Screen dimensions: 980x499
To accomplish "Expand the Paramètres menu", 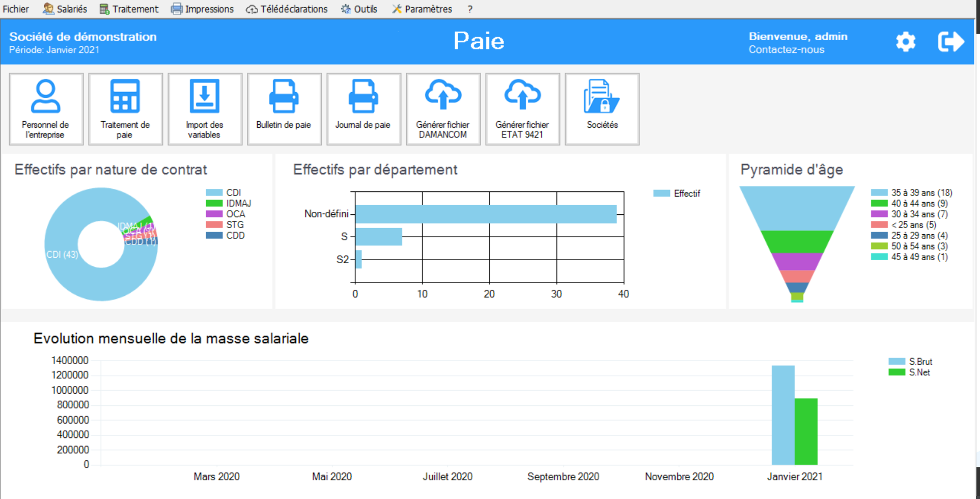I will click(x=422, y=9).
